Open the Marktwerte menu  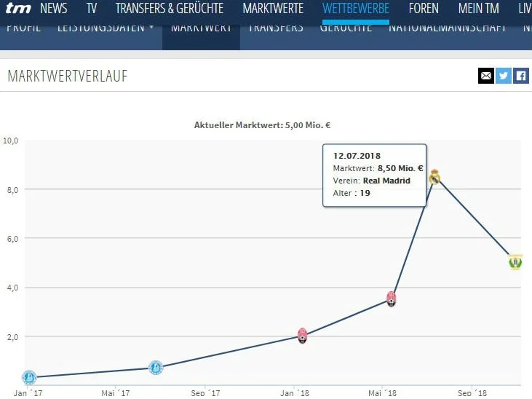coord(274,9)
